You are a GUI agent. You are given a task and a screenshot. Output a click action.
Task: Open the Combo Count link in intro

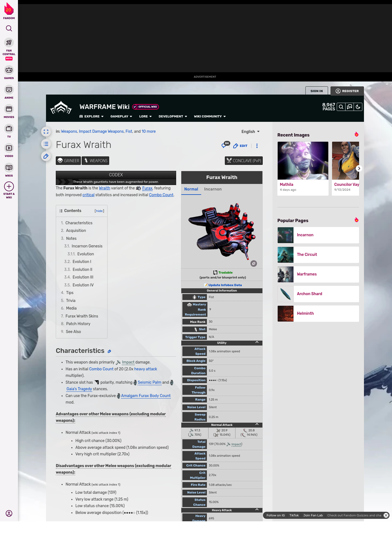(x=161, y=195)
